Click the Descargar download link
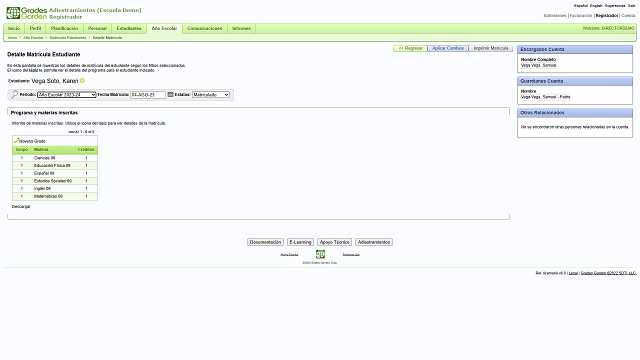The image size is (640, 360). tap(21, 207)
